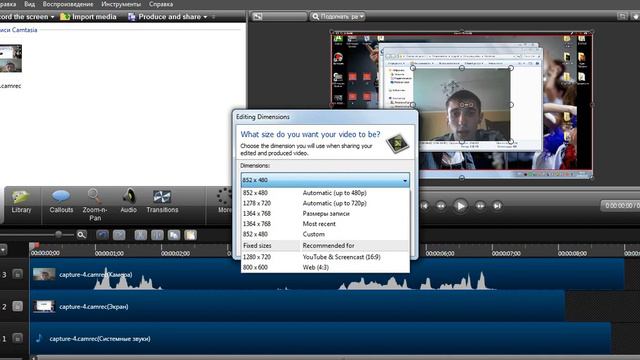
Task: Open the Audio tool tab
Action: tap(129, 202)
